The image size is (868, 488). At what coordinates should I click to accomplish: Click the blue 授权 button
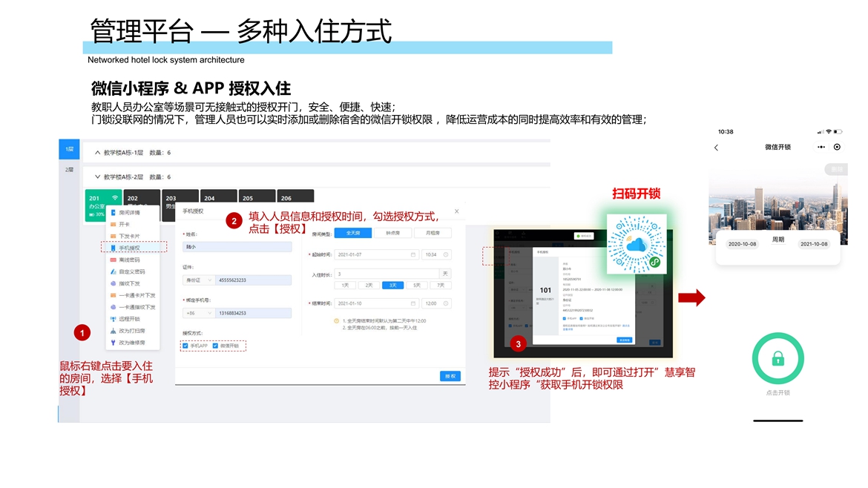450,376
